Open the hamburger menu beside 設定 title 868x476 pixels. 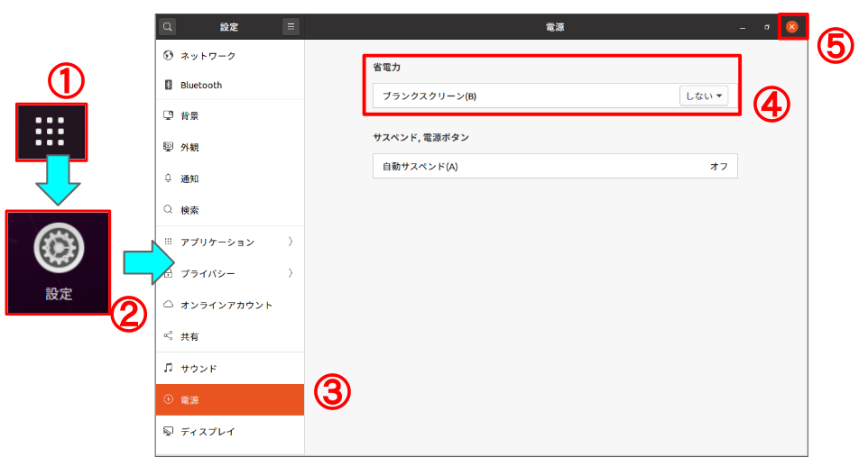tap(291, 27)
